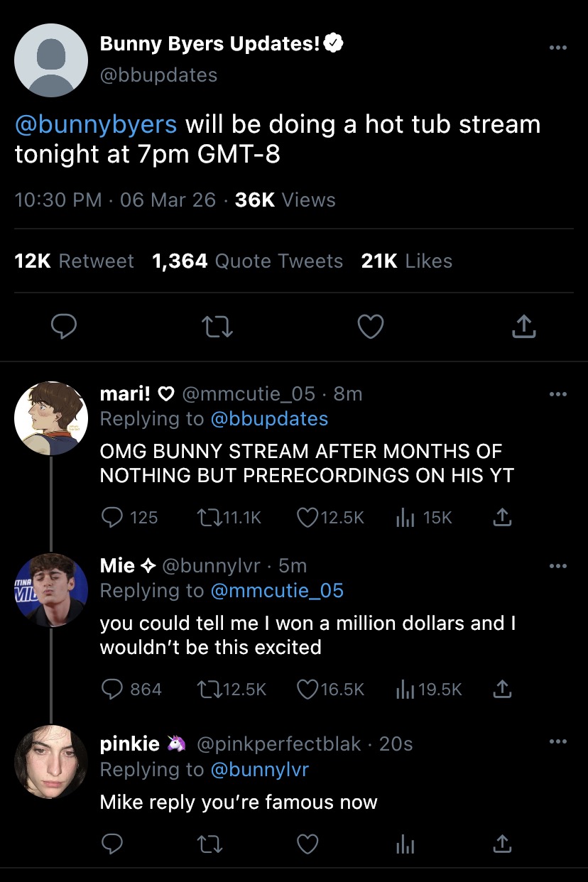Retweet the main hot tub stream tweet
The height and width of the screenshot is (882, 588).
tap(217, 327)
